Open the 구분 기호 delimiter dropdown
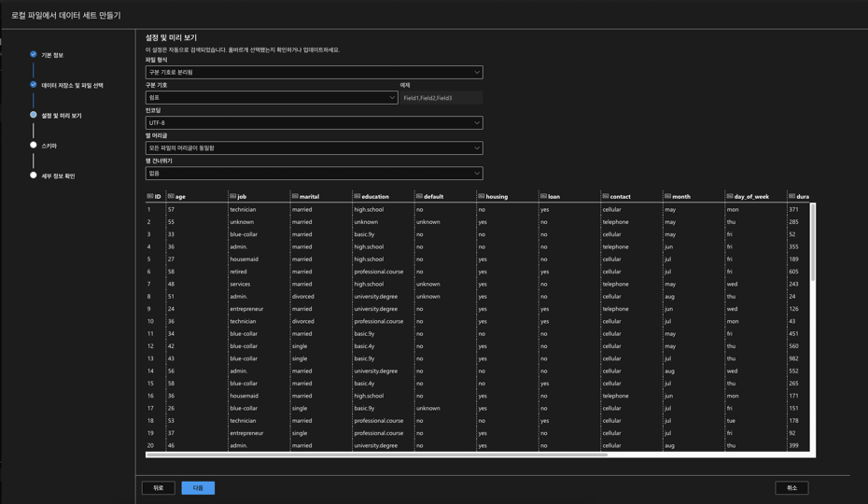868x504 pixels. 272,97
